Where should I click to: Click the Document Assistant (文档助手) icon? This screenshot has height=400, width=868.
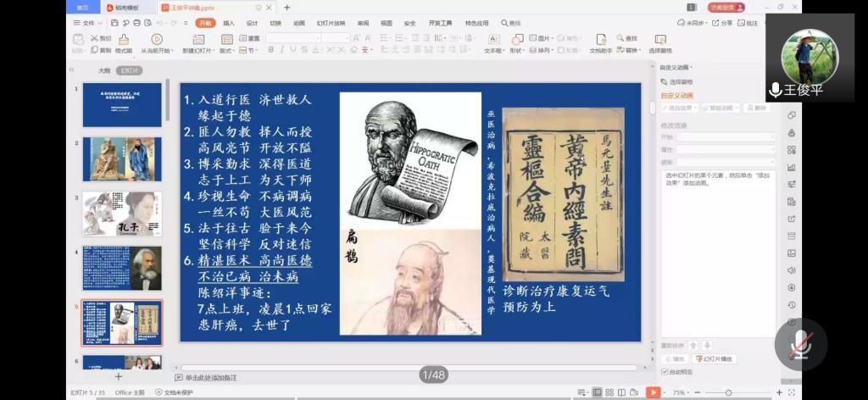[x=601, y=39]
